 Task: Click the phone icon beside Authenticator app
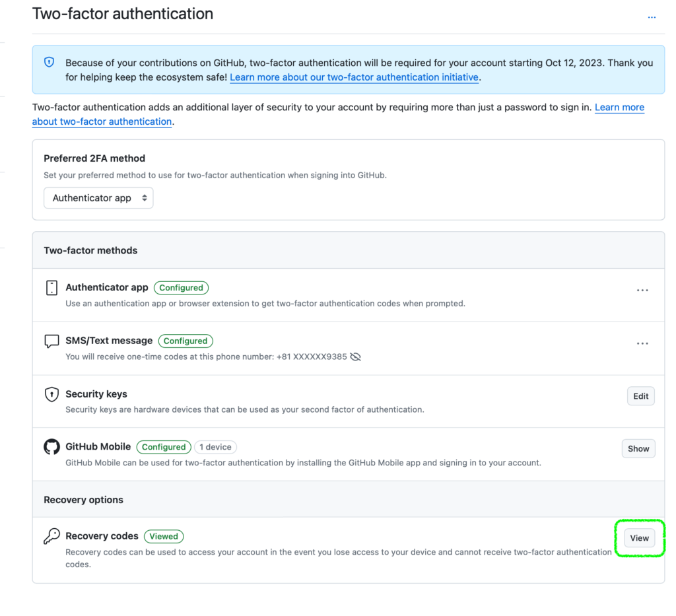coord(51,288)
